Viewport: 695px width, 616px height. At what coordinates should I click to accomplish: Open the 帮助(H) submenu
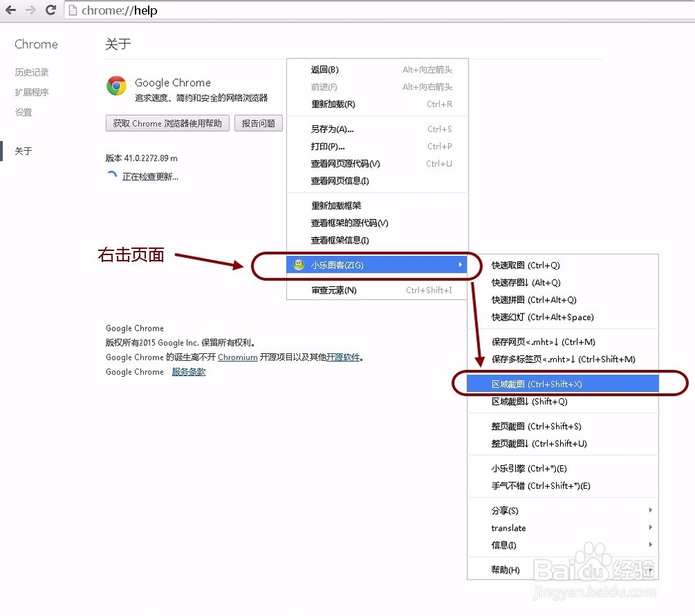(x=563, y=570)
